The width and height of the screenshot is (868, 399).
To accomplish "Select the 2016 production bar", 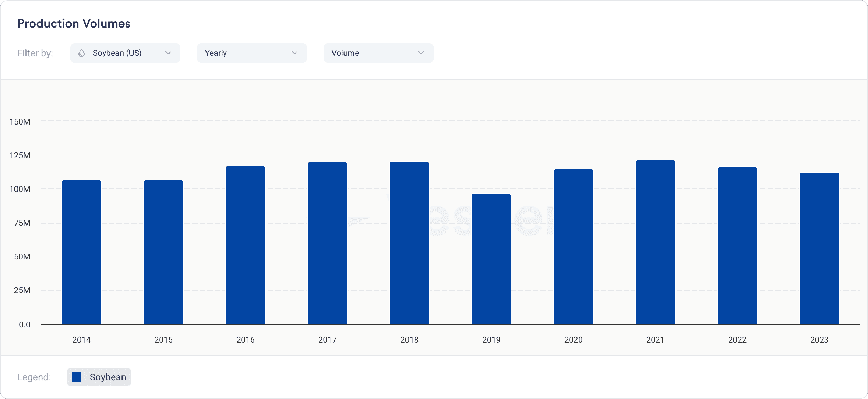I will (245, 245).
